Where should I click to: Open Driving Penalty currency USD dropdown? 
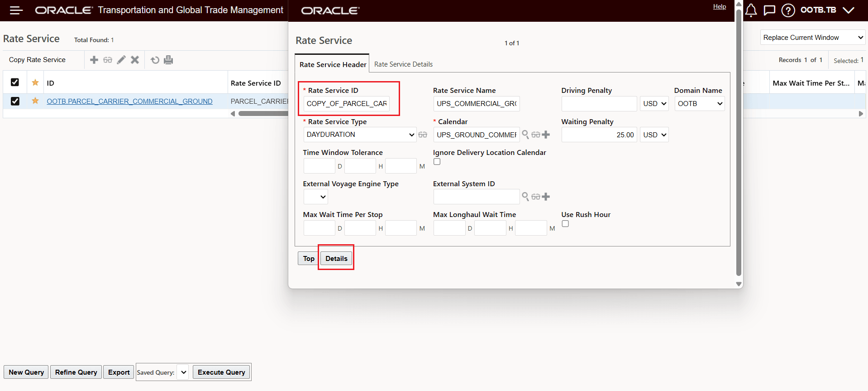(654, 104)
